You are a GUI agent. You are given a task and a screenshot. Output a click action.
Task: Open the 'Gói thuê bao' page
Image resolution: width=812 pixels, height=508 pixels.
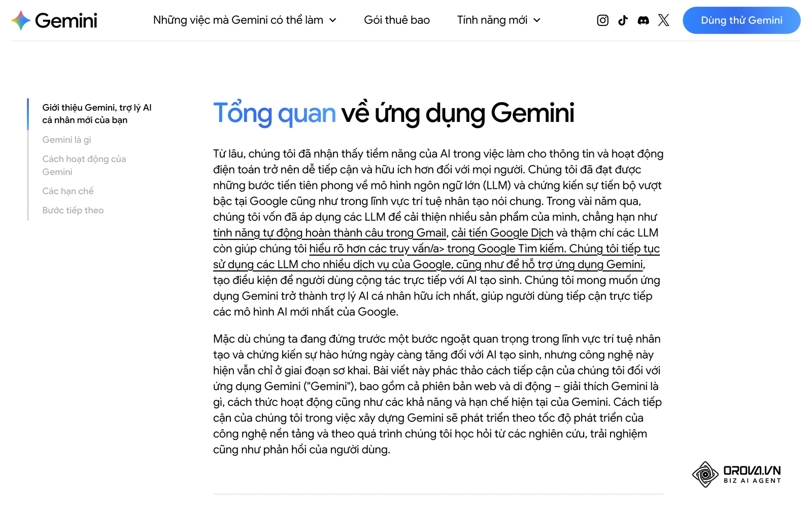click(x=397, y=20)
